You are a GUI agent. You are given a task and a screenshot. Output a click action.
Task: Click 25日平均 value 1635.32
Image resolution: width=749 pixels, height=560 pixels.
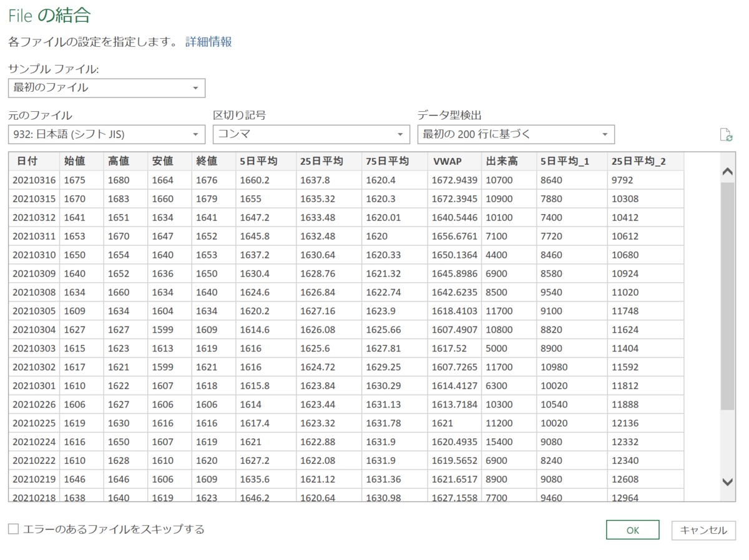click(x=330, y=199)
